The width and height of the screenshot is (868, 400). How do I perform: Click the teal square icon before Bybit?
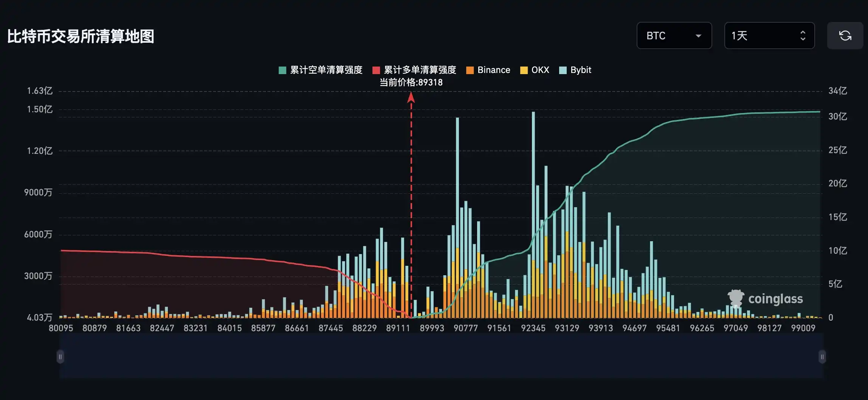coord(562,70)
